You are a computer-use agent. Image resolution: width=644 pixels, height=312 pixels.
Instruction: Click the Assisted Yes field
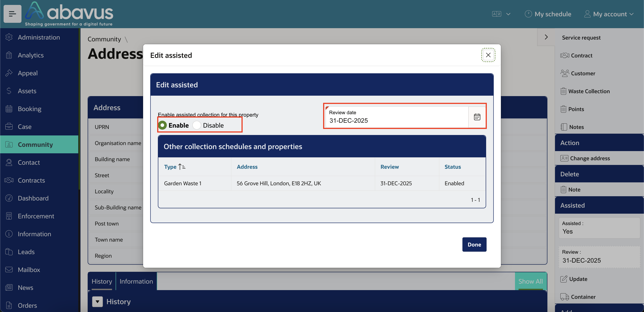tap(599, 228)
